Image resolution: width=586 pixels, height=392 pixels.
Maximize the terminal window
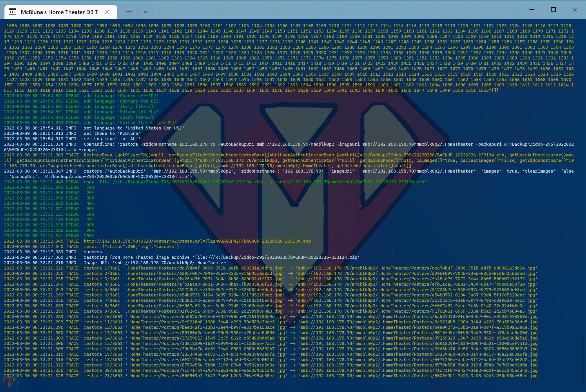click(553, 10)
